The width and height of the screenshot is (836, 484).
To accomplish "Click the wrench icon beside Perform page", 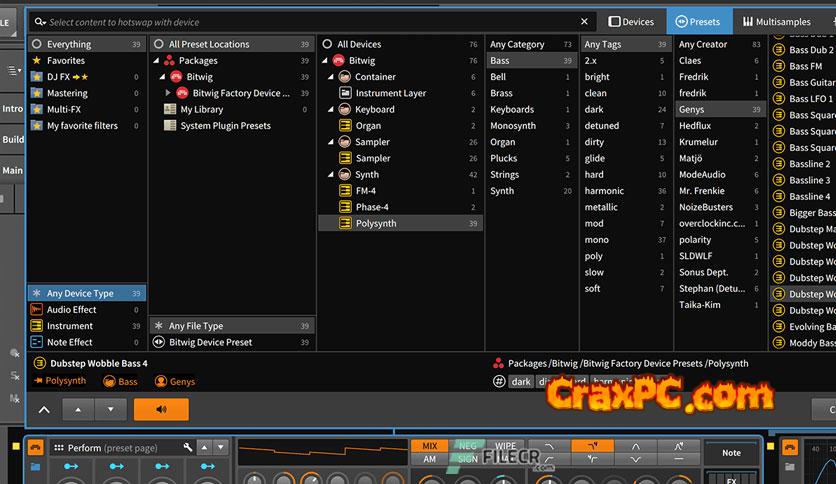I will coord(188,448).
